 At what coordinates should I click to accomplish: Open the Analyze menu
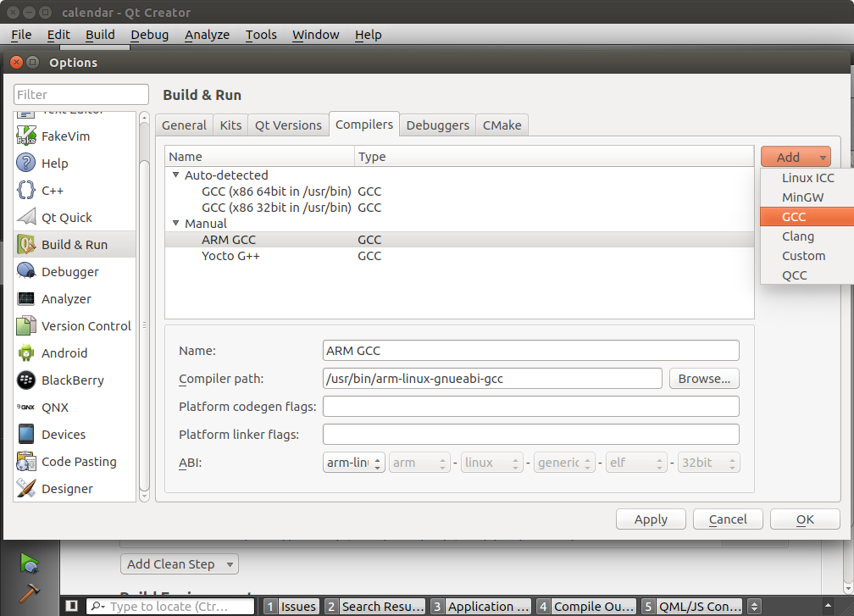click(x=207, y=35)
